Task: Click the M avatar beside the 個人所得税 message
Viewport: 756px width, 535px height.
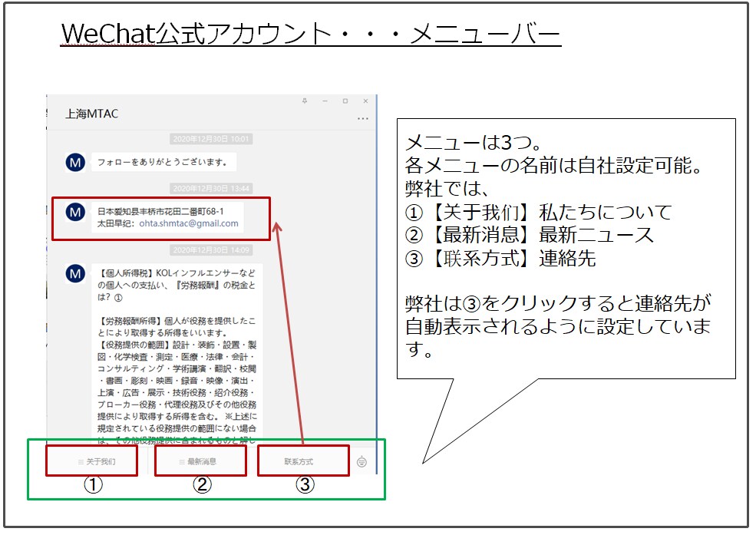Action: point(75,273)
